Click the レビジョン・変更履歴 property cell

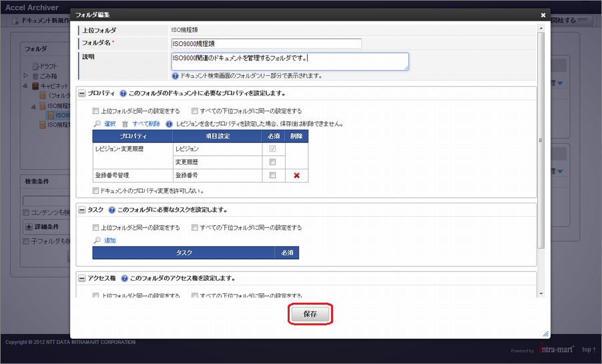(132, 155)
